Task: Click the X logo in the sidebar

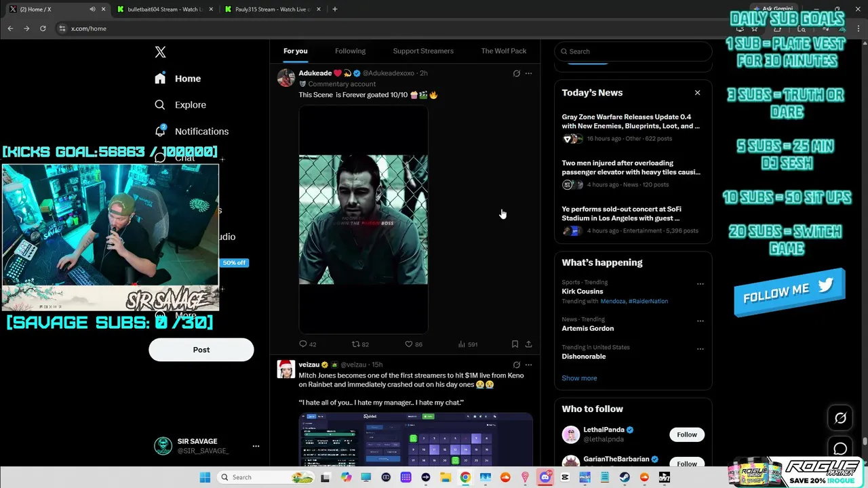Action: (160, 52)
